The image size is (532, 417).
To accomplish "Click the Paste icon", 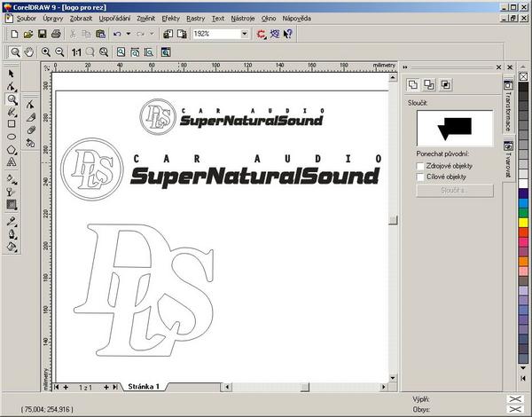I will pyautogui.click(x=100, y=34).
